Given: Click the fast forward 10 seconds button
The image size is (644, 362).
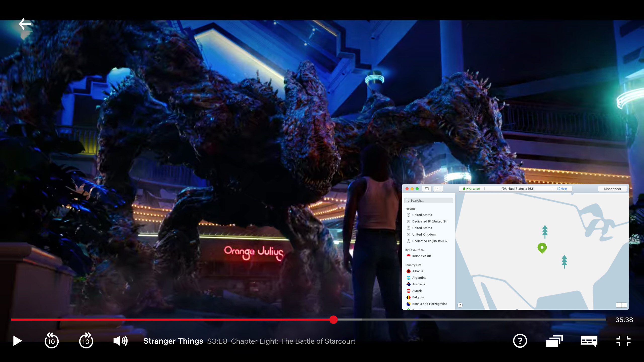Looking at the screenshot, I should (86, 341).
